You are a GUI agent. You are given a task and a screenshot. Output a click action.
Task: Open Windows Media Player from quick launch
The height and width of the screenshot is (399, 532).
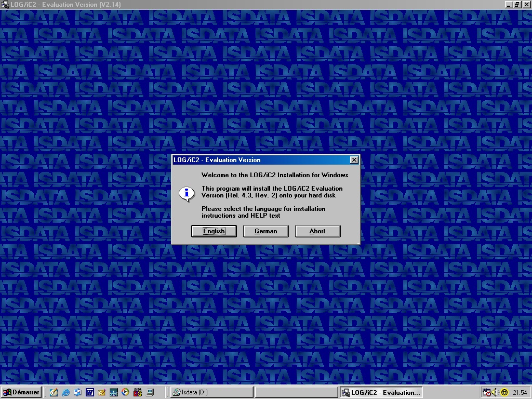click(x=125, y=392)
